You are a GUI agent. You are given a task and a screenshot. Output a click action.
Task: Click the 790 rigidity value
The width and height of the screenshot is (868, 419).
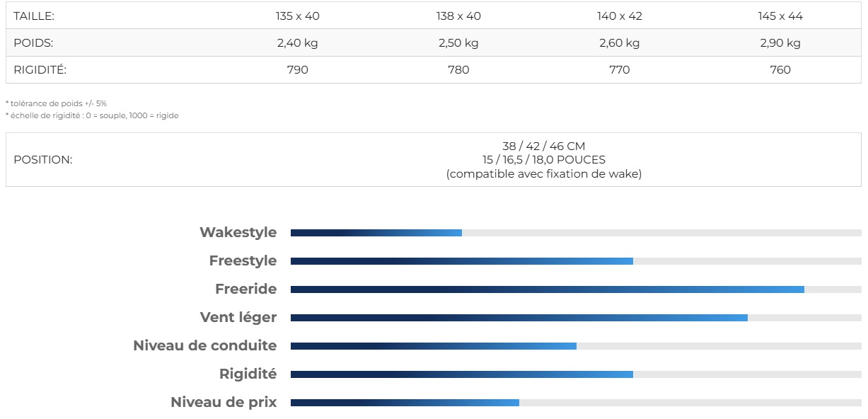point(297,70)
